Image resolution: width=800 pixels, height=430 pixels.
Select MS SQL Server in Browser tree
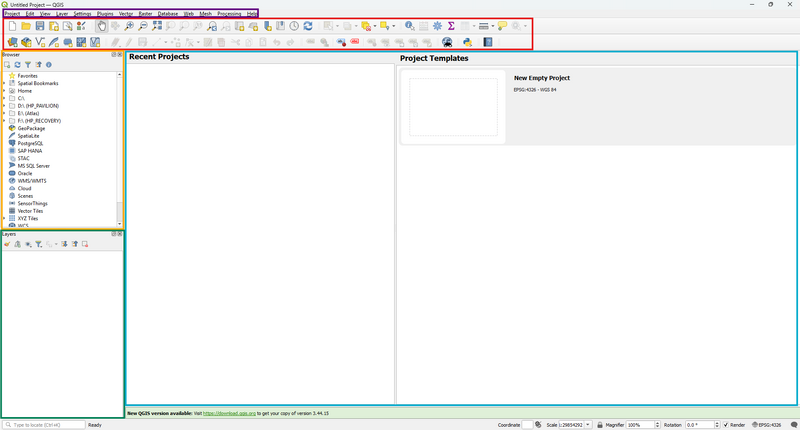(x=34, y=166)
